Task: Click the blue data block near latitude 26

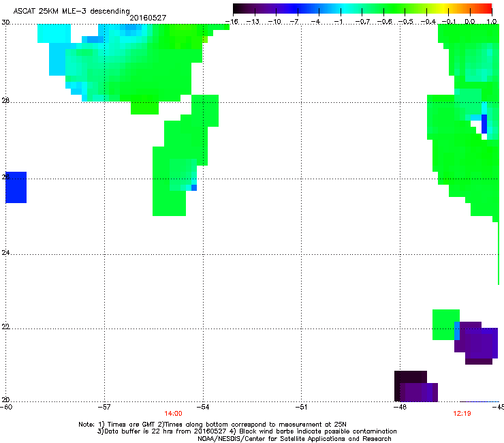Action: tap(16, 187)
